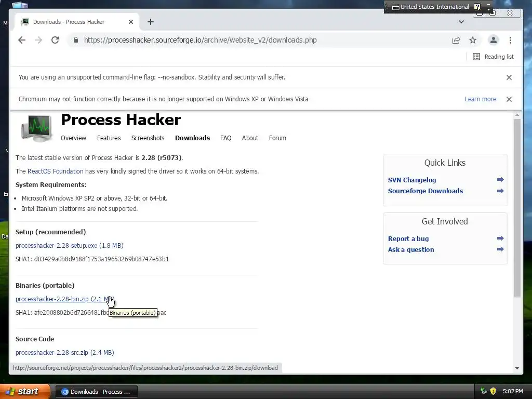Open the Overview nav item

click(73, 138)
